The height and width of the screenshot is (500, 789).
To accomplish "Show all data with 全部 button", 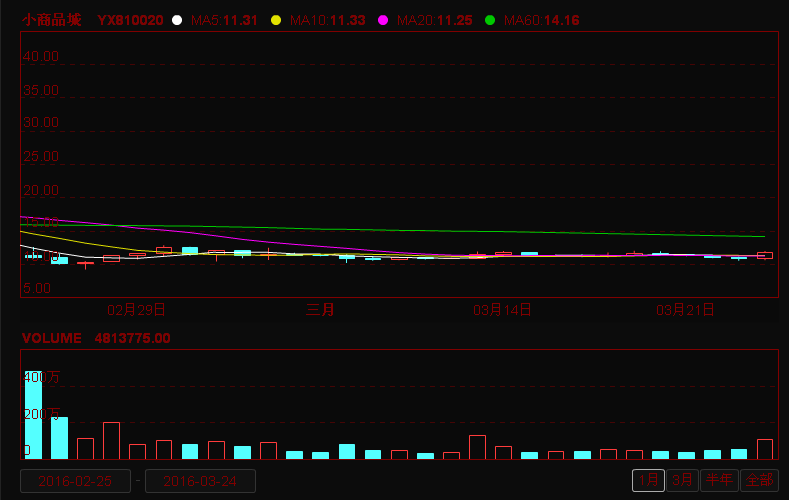I will 758,481.
